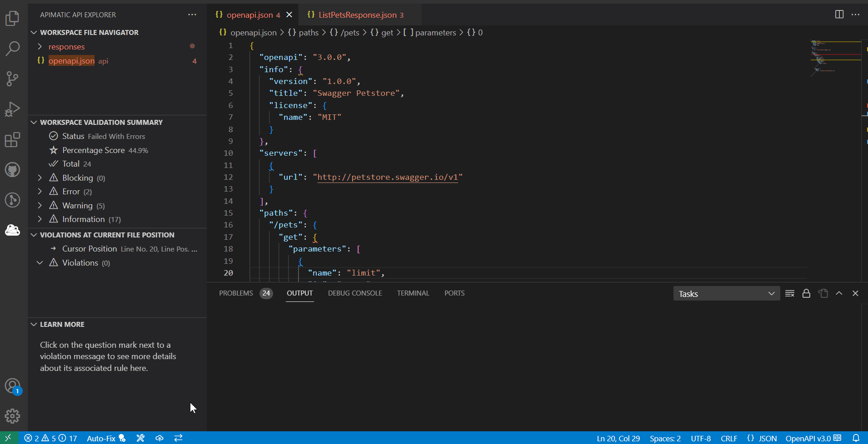
Task: Open the Tasks output channel dropdown
Action: point(726,293)
